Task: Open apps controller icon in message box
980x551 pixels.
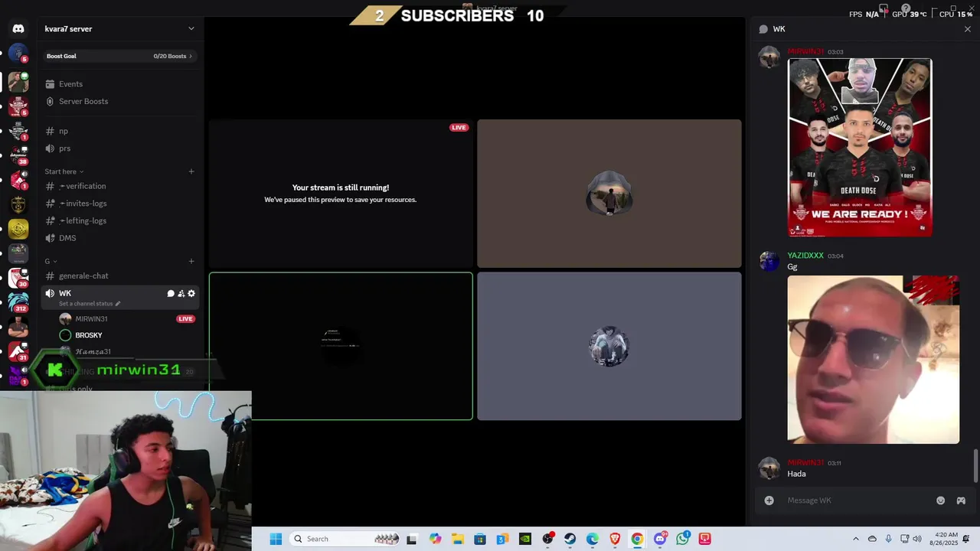Action: tap(961, 500)
